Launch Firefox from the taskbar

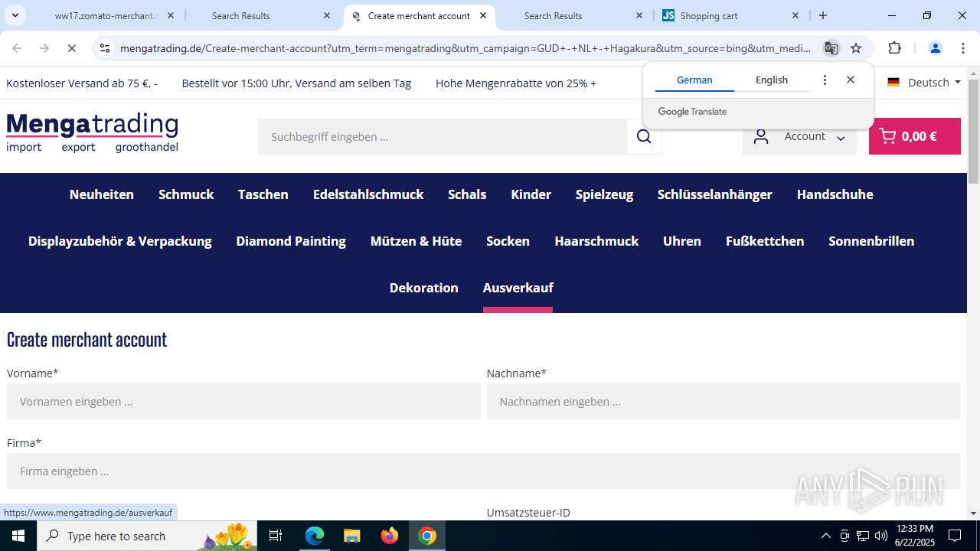point(390,536)
